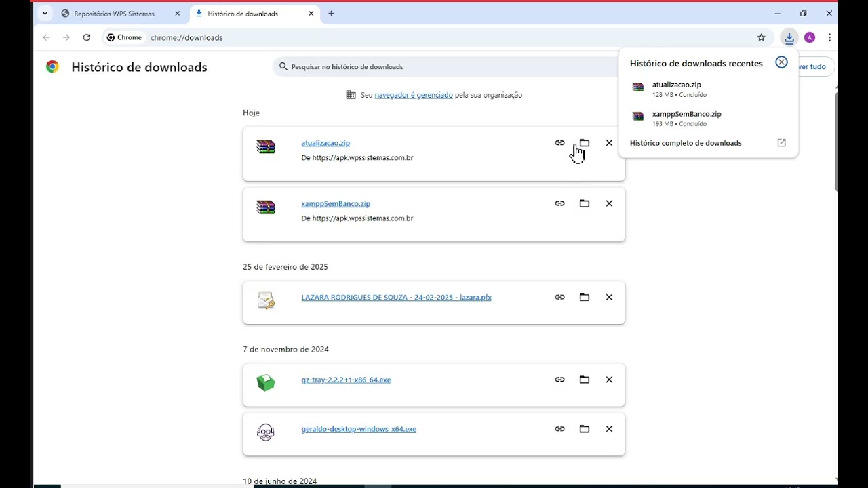Image resolution: width=868 pixels, height=488 pixels.
Task: Close the Histórico de downloads tab
Action: pyautogui.click(x=311, y=14)
